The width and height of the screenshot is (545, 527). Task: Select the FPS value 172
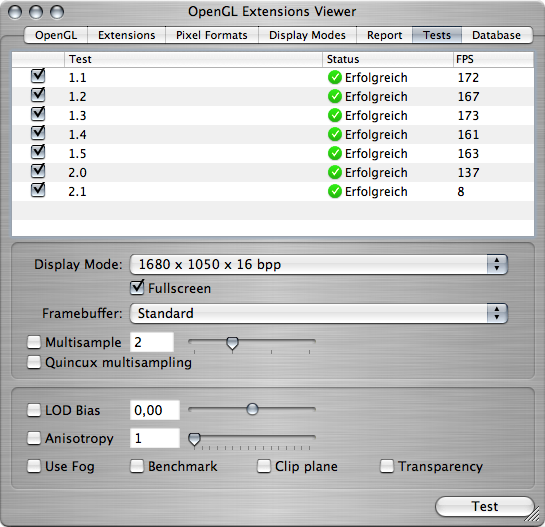pyautogui.click(x=468, y=78)
